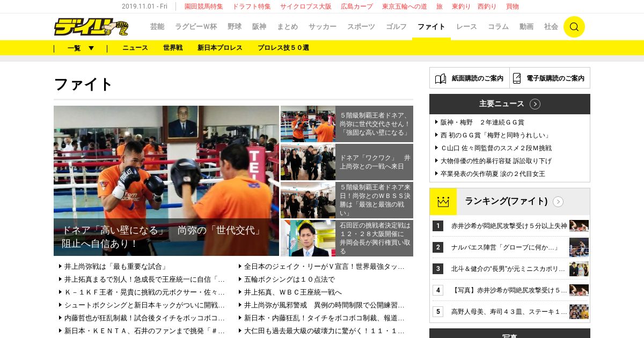Open ranking 2 ナルバエス陣営 article
The height and width of the screenshot is (338, 644).
[505, 247]
